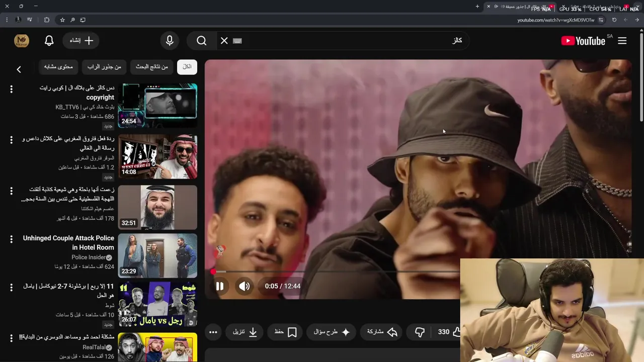This screenshot has width=644, height=362.
Task: Open a new browser tab
Action: point(477,7)
